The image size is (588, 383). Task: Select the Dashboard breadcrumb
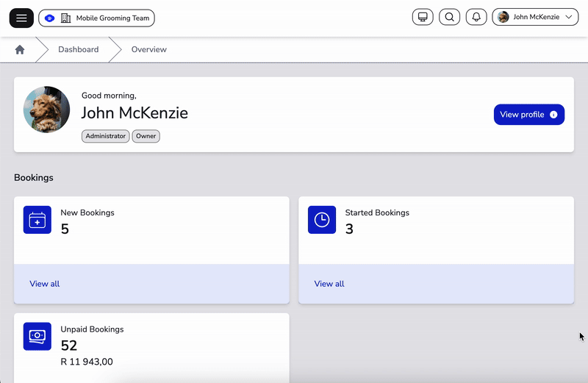78,50
